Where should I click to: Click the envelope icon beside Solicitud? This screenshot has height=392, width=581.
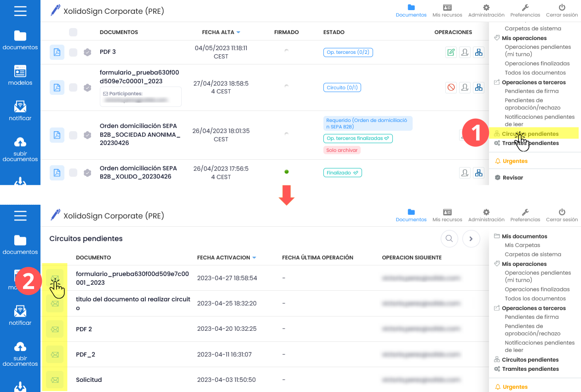[x=55, y=380]
